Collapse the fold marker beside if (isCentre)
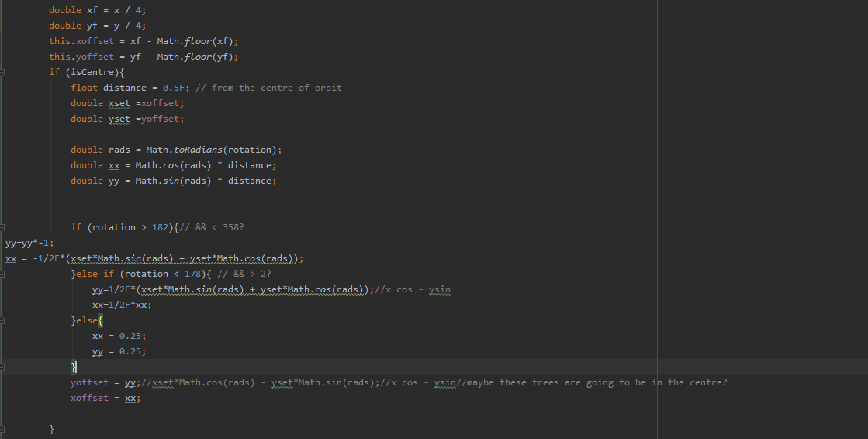 pos(2,72)
